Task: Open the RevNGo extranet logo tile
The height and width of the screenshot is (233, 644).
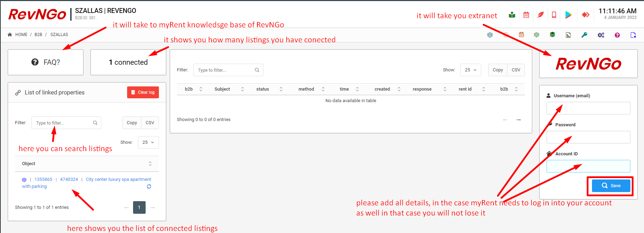Action: click(588, 64)
